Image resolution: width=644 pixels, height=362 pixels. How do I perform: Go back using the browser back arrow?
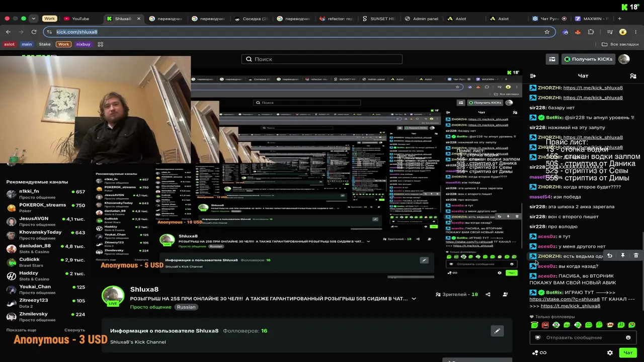(x=8, y=32)
